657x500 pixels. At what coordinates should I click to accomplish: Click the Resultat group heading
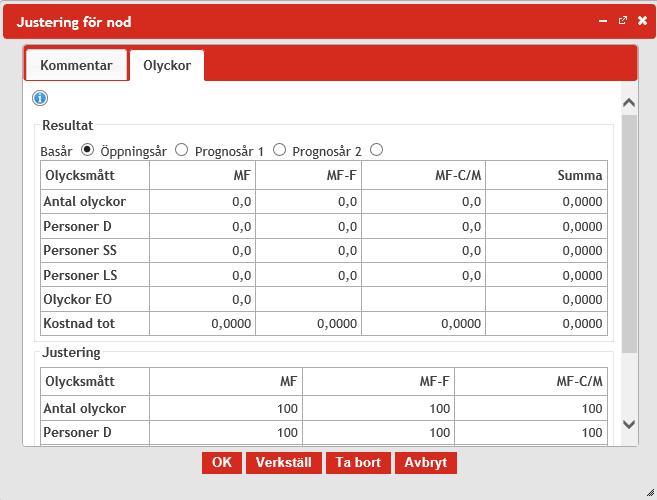(67, 125)
